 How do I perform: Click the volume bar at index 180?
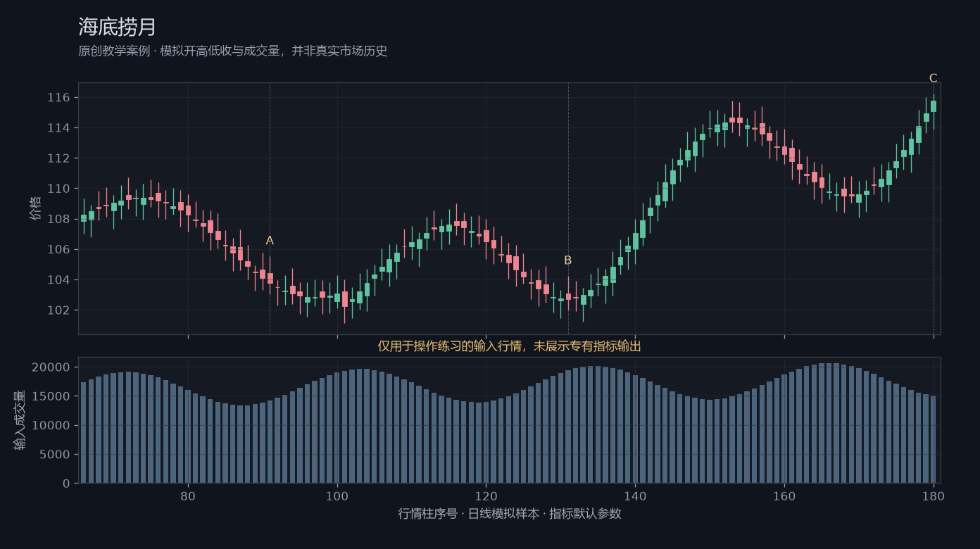point(934,439)
